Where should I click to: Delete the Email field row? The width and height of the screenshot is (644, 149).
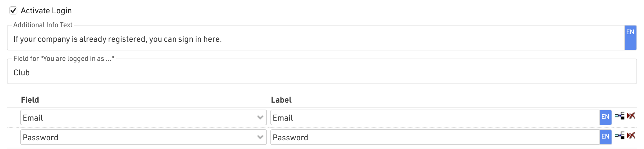click(631, 116)
